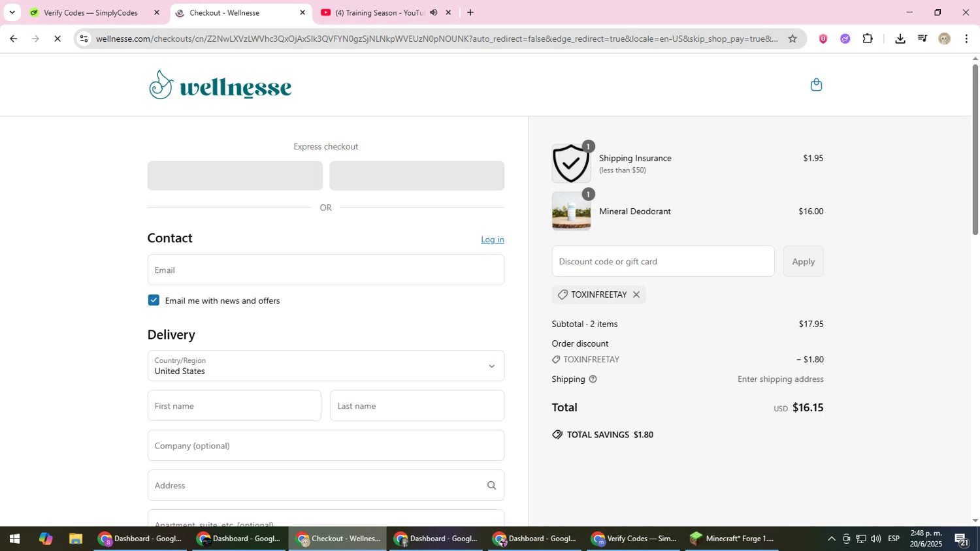Open a new browser tab

[x=470, y=12]
